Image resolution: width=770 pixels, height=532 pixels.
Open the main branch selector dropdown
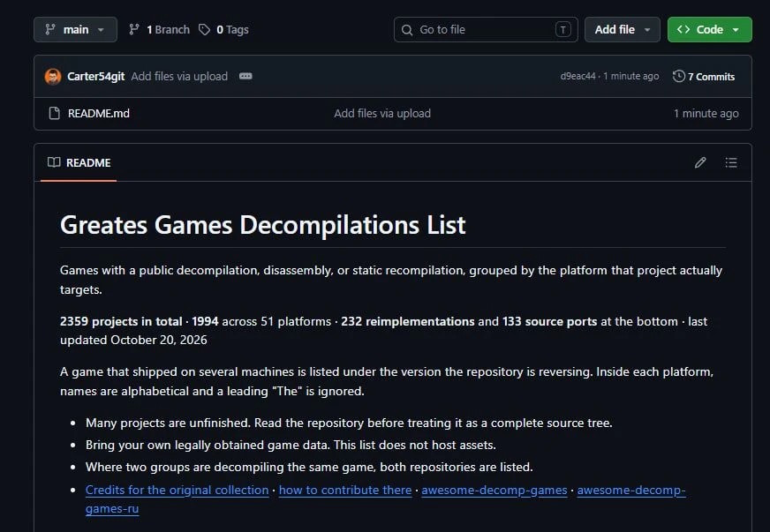tap(75, 29)
